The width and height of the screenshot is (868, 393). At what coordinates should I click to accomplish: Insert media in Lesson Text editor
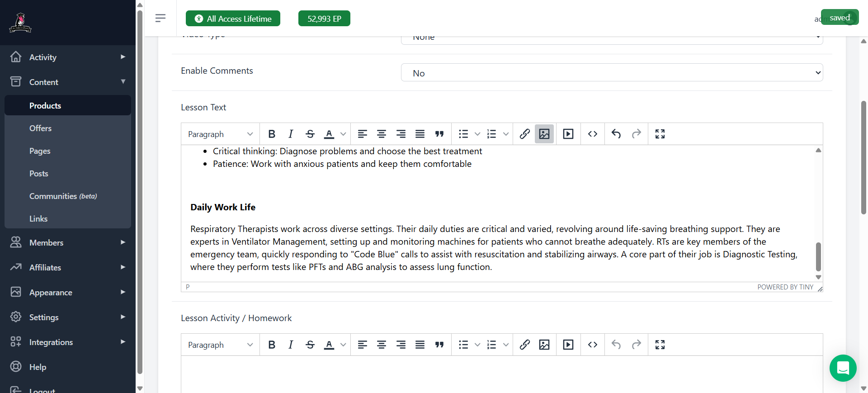coord(568,134)
